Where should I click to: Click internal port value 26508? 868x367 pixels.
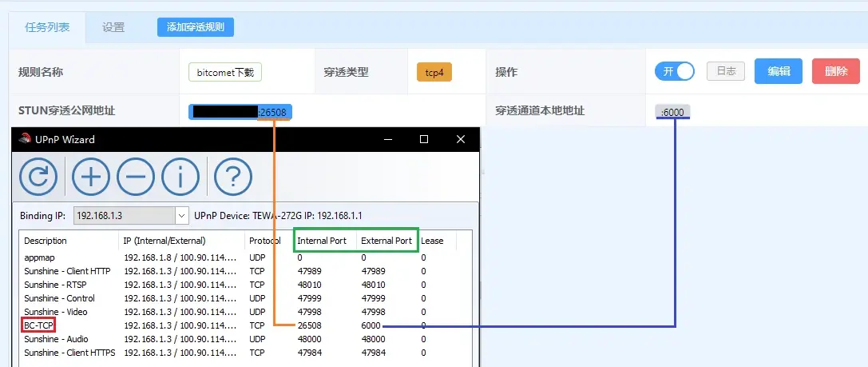point(310,325)
